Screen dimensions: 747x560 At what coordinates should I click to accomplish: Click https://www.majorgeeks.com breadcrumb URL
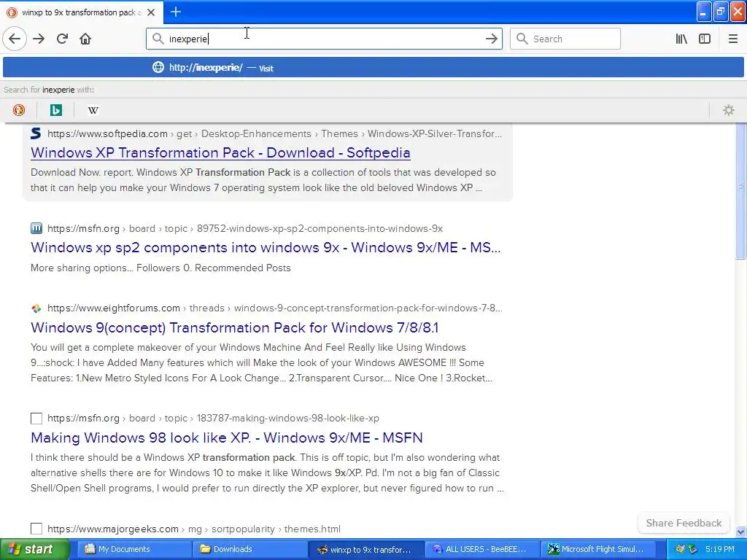113,529
